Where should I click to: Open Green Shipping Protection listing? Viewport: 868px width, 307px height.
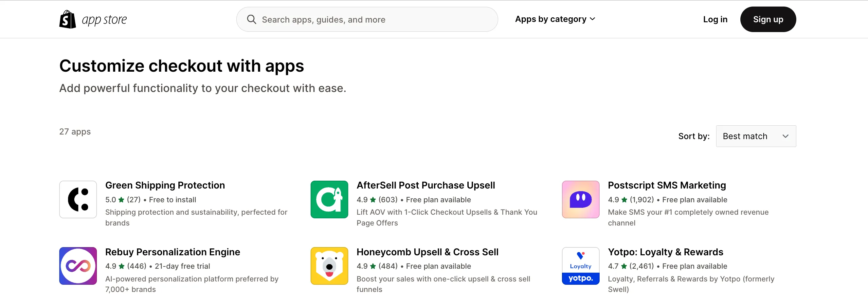(165, 185)
